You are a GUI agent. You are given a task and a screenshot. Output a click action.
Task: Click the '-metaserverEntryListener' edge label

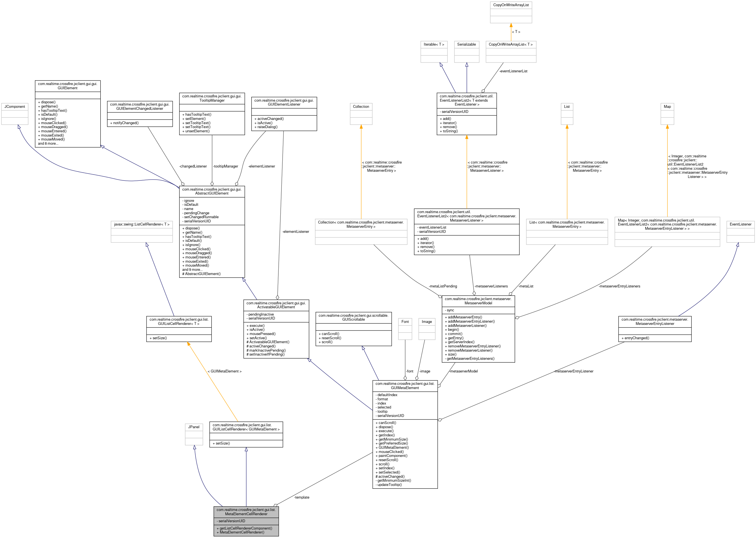[574, 371]
